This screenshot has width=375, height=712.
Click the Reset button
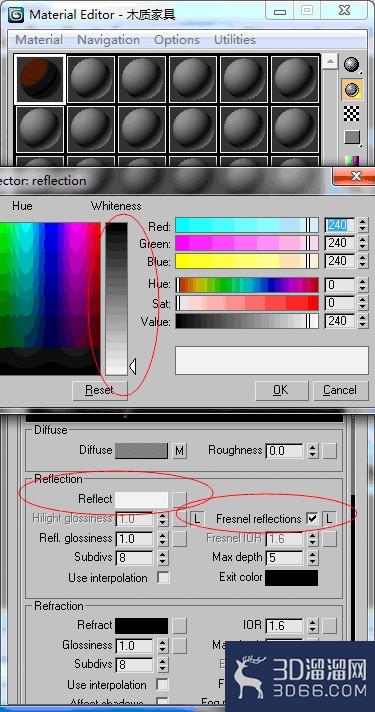click(x=99, y=390)
